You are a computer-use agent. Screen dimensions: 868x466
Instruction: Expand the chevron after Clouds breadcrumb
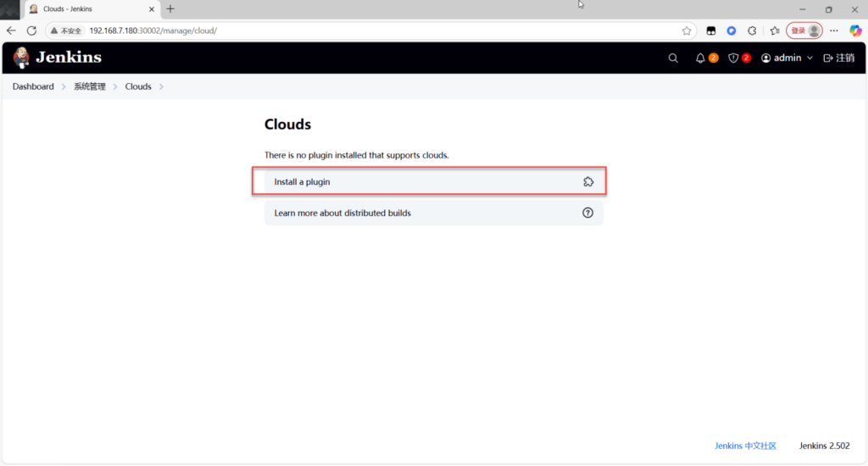(161, 86)
